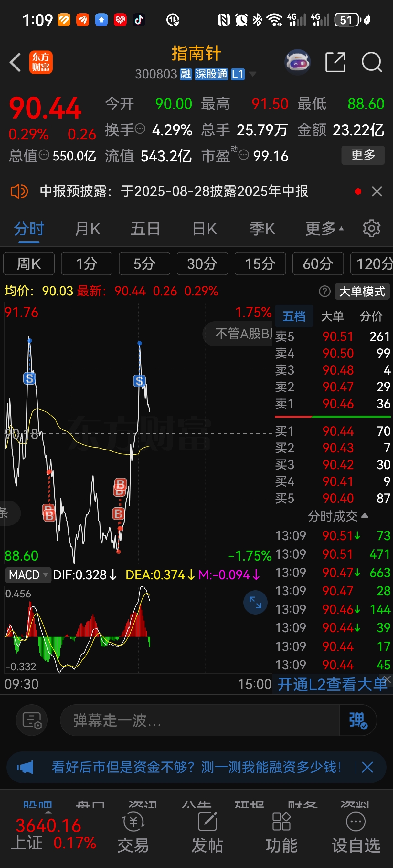Toggle the 弹 danmaku switch
This screenshot has width=393, height=868.
(x=358, y=720)
